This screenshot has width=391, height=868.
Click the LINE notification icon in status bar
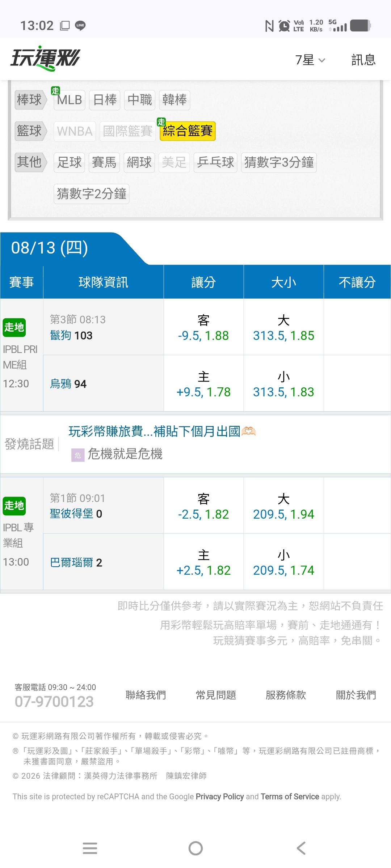[x=80, y=25]
